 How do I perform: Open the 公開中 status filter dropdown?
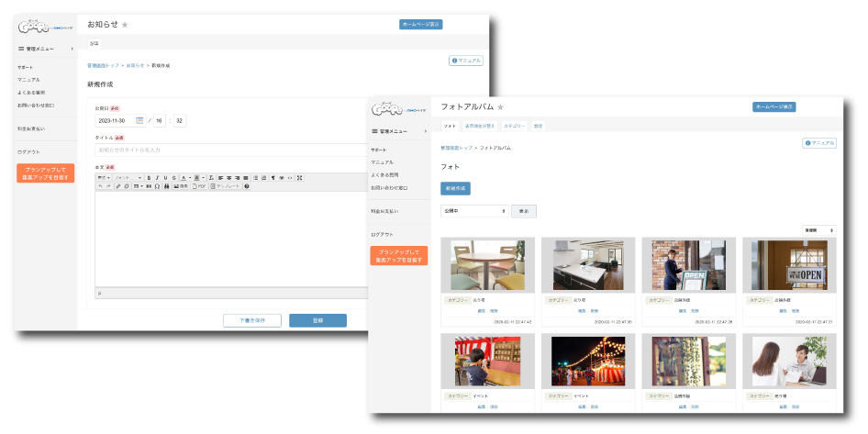(x=474, y=211)
